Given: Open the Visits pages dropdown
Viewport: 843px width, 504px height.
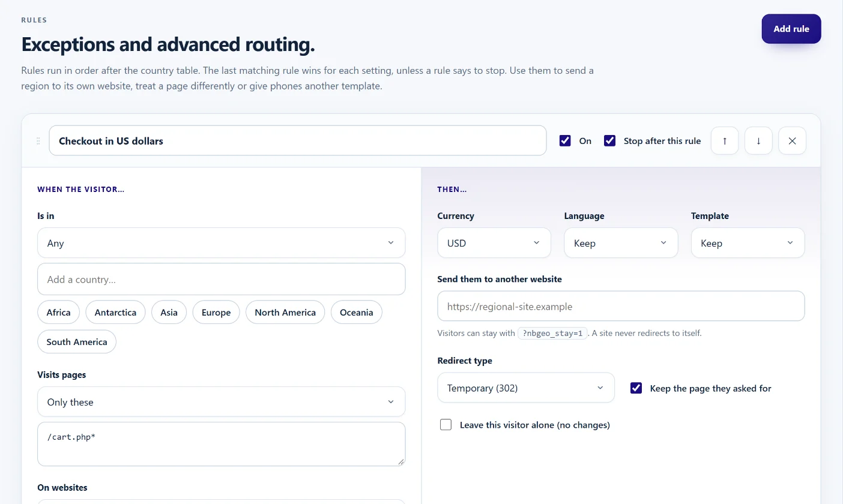Looking at the screenshot, I should [221, 402].
